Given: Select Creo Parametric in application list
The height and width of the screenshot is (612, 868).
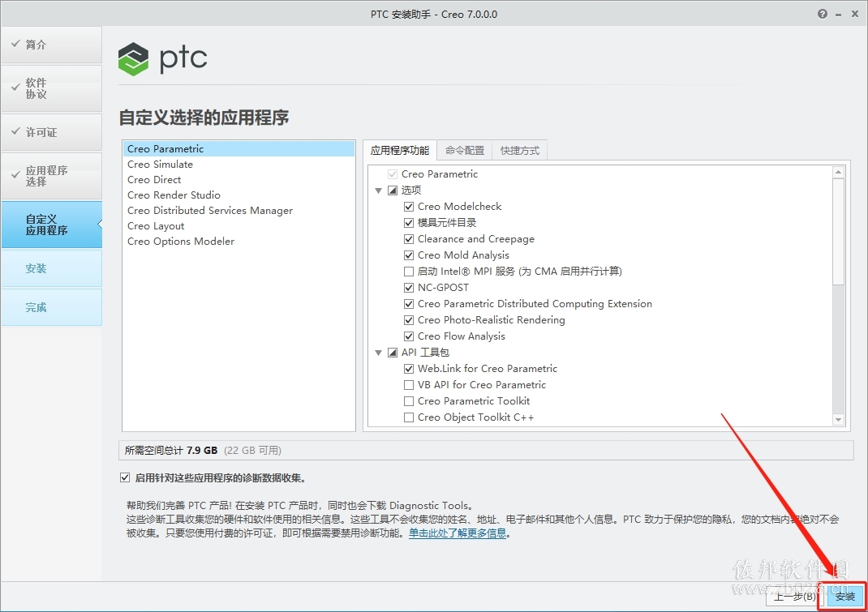Looking at the screenshot, I should 238,149.
